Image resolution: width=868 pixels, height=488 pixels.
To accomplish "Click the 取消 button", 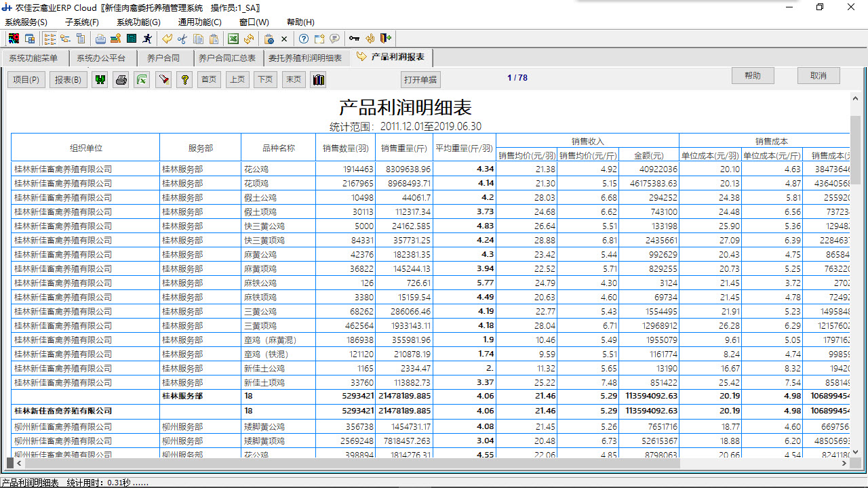I will (x=818, y=75).
